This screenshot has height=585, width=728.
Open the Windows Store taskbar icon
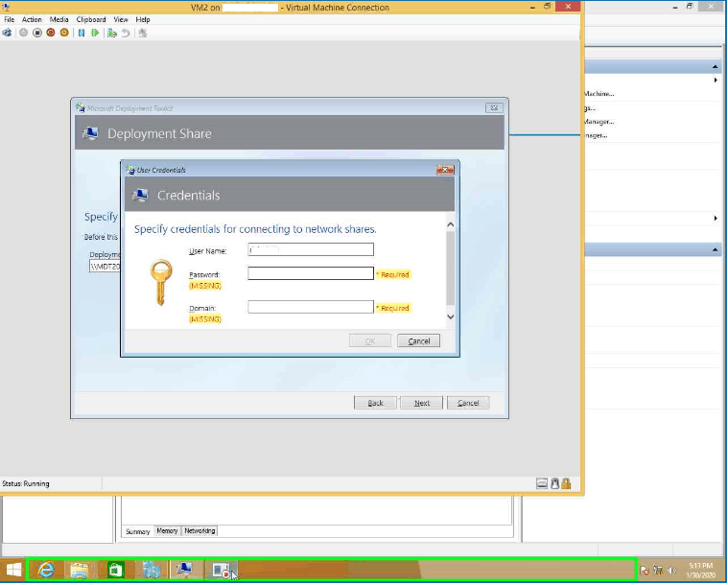point(115,570)
